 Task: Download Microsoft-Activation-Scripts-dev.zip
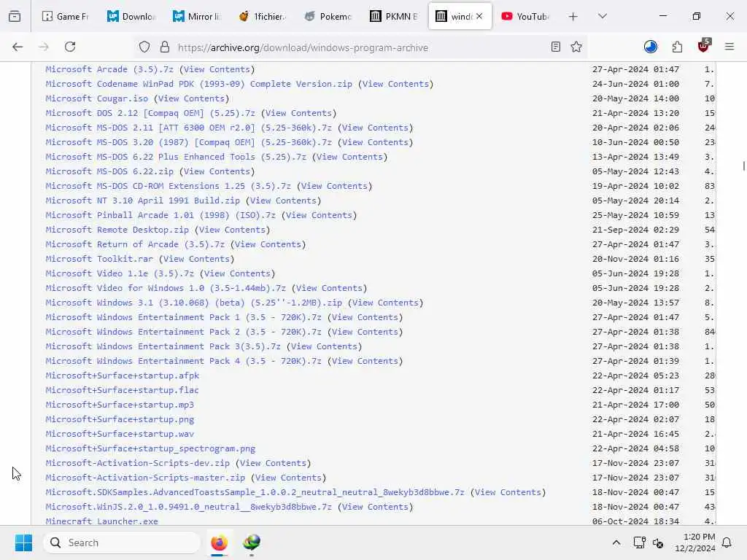pos(137,463)
